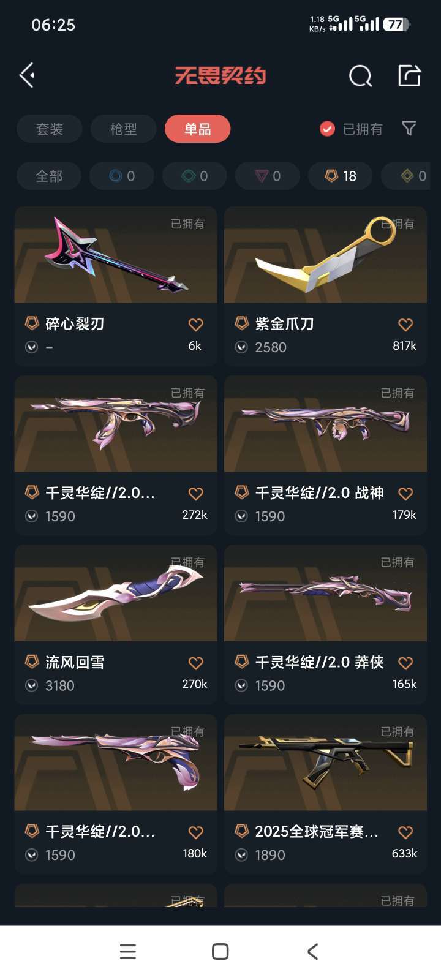Tap the share icon in header
441x980 pixels.
pyautogui.click(x=409, y=75)
